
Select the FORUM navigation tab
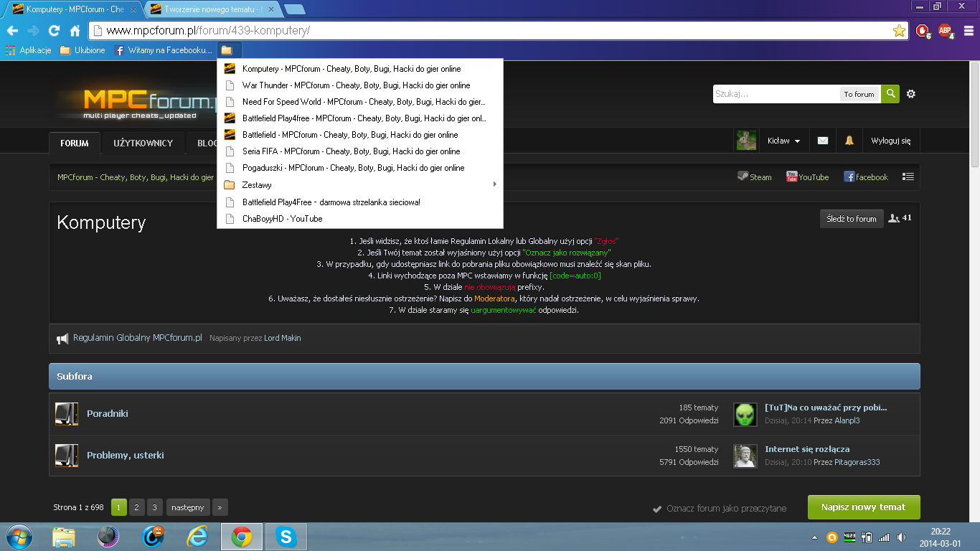(75, 143)
